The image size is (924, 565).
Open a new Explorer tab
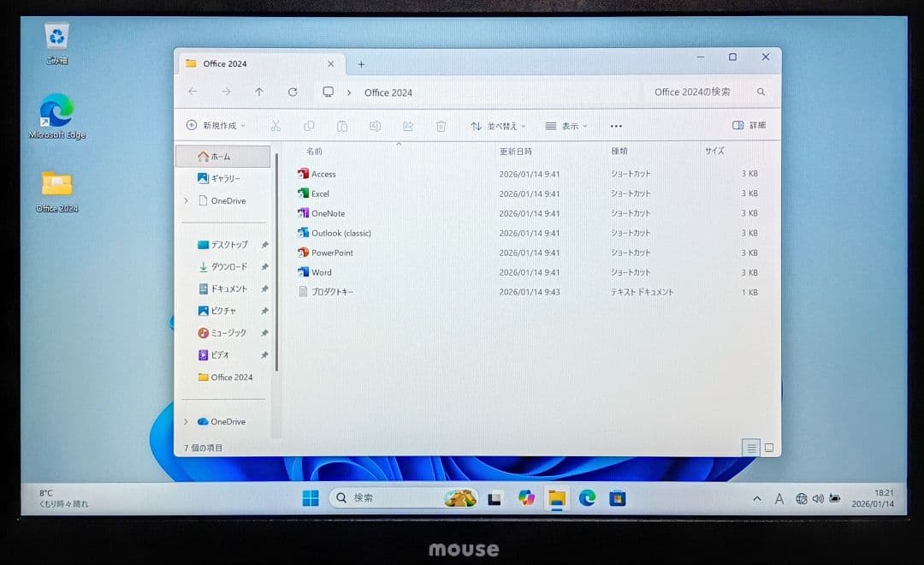pyautogui.click(x=361, y=63)
